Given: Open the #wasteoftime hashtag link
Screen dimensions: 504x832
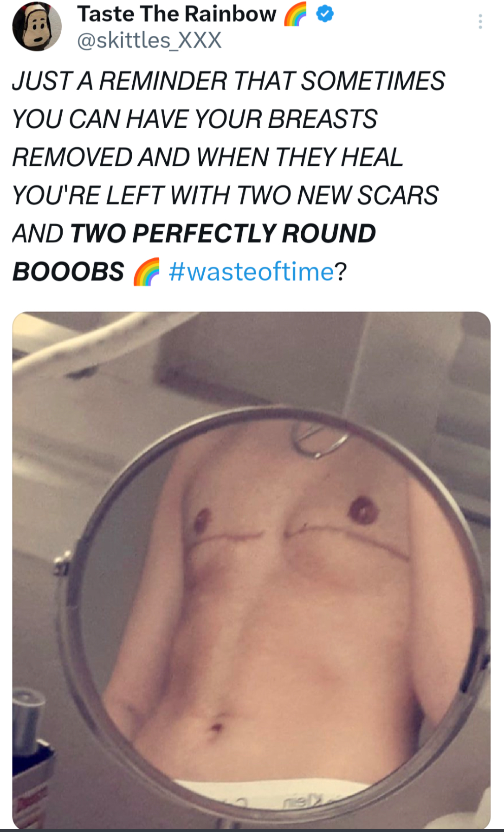Looking at the screenshot, I should 251,271.
